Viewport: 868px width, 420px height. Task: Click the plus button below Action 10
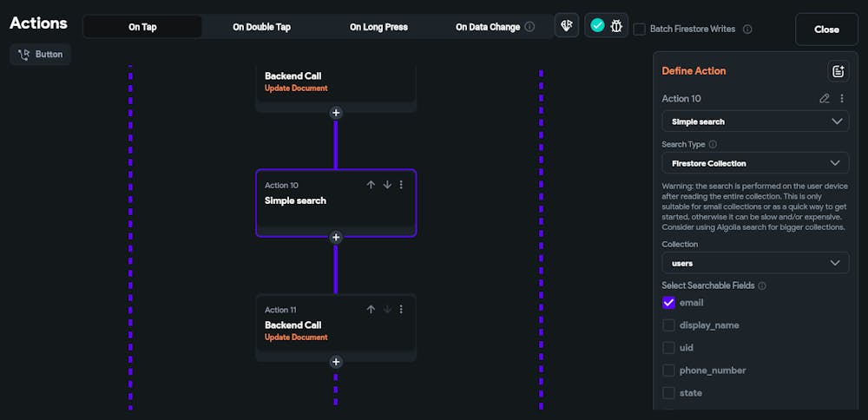pos(336,237)
